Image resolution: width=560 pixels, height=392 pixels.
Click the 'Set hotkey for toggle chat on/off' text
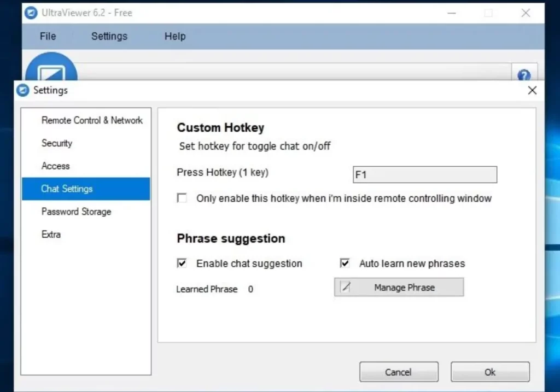point(255,147)
